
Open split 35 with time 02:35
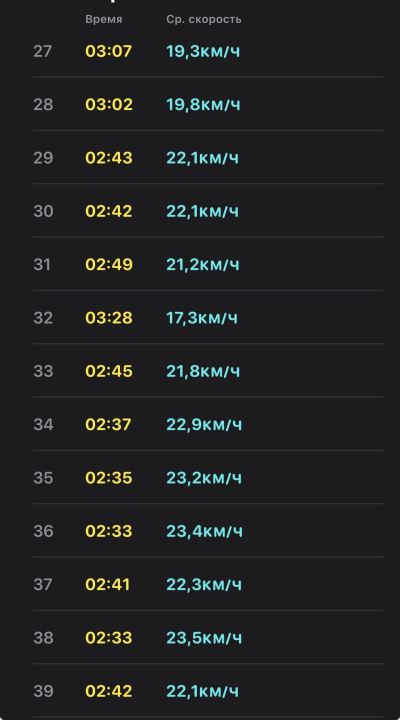[208, 478]
